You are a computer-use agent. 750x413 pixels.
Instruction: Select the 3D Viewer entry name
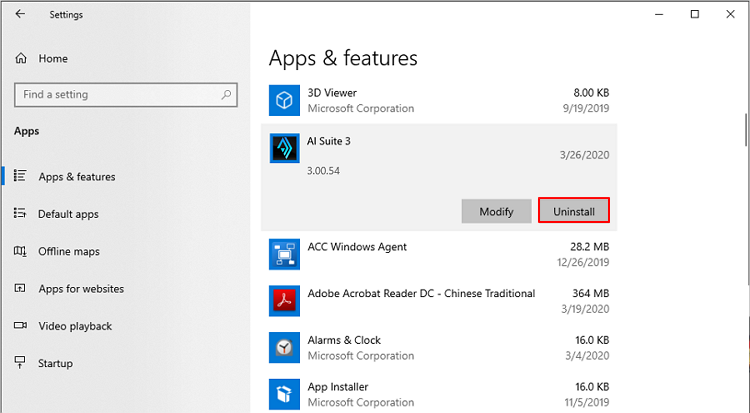click(x=332, y=92)
